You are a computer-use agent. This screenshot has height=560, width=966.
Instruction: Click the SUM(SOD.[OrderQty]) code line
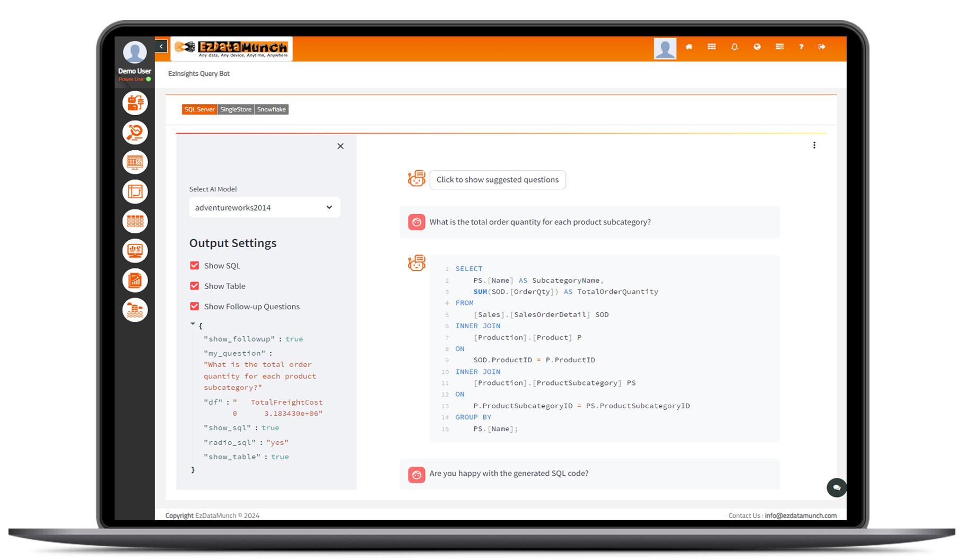click(x=565, y=292)
